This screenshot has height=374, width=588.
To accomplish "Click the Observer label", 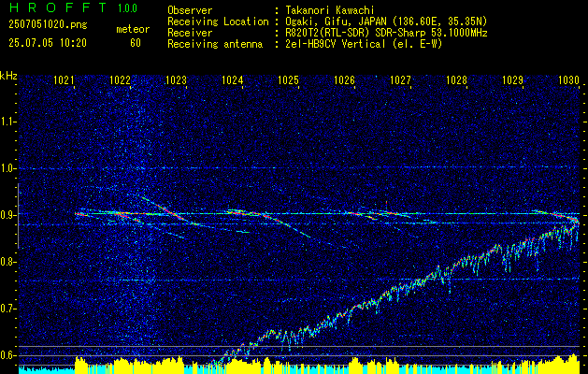I will [x=190, y=10].
